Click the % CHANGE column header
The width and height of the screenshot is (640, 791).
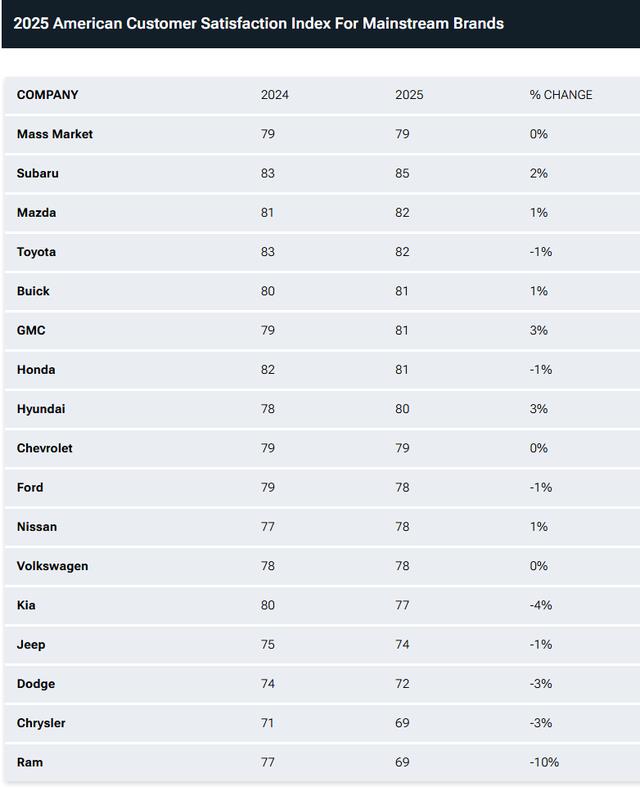point(560,95)
